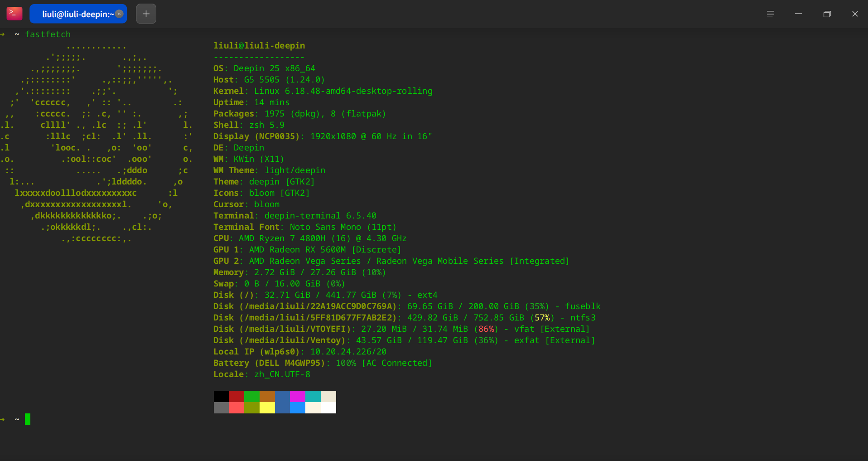Close the terminal window
Screen dimensions: 868x461
coord(855,14)
